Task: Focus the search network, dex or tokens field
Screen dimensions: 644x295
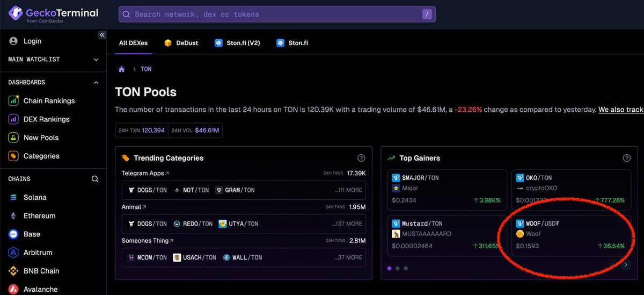Action: (x=277, y=15)
